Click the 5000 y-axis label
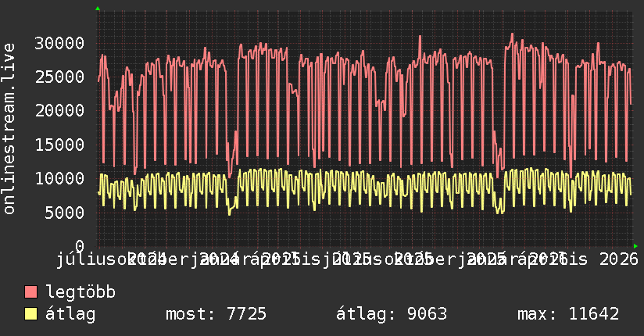Viewport: 644px width, 336px height. pos(65,213)
